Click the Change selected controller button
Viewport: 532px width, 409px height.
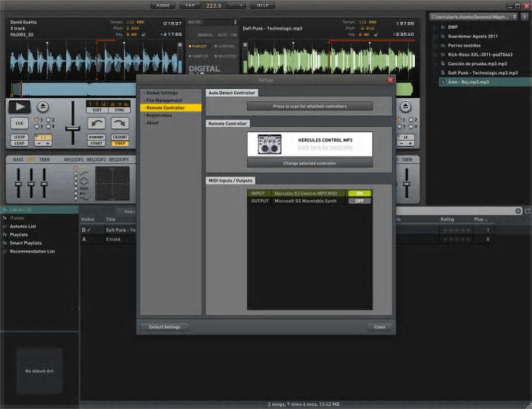point(310,163)
